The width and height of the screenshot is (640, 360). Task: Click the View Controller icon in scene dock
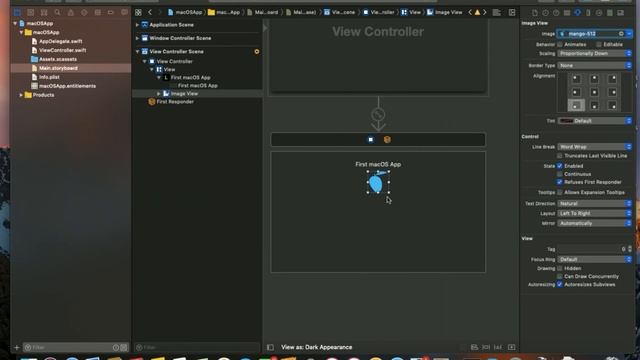[371, 140]
